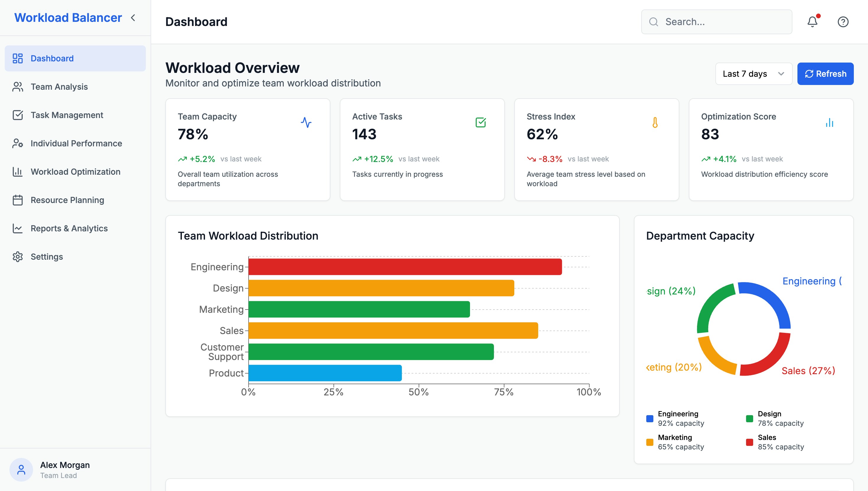Open Workload Optimization from the sidebar
Viewport: 868px width, 491px height.
[75, 172]
